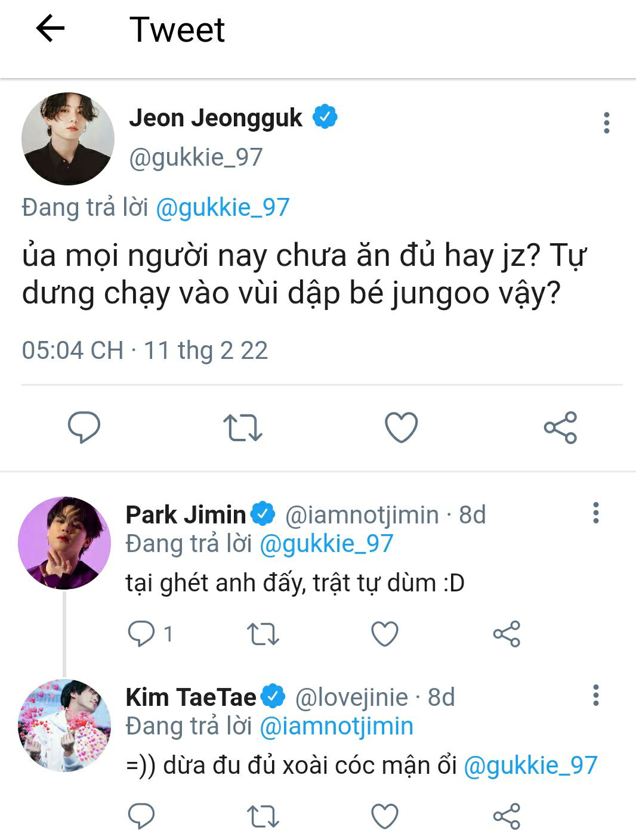This screenshot has width=636, height=840.
Task: Like Jeon Jeongguk's main tweet
Action: pyautogui.click(x=401, y=427)
